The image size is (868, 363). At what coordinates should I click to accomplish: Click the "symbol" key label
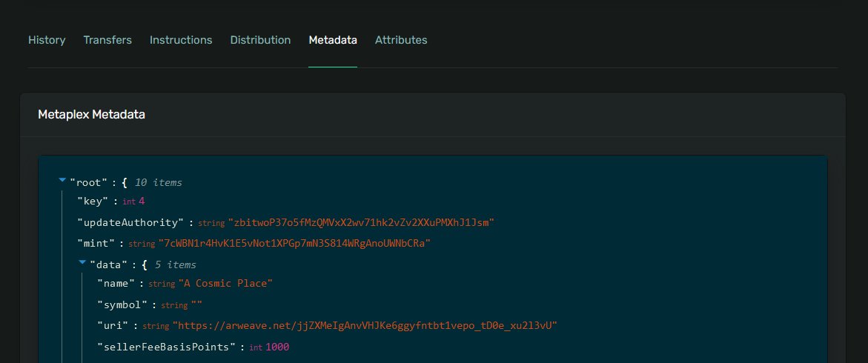point(123,305)
